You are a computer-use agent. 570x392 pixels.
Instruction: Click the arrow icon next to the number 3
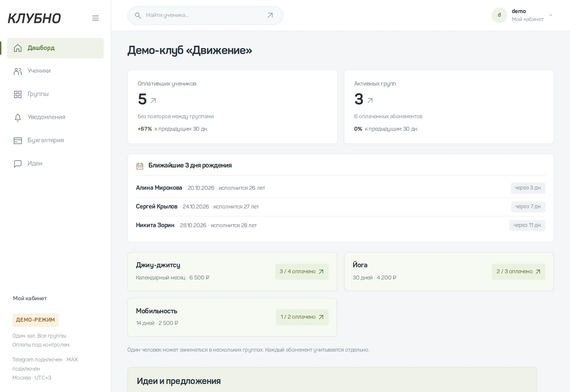[370, 101]
